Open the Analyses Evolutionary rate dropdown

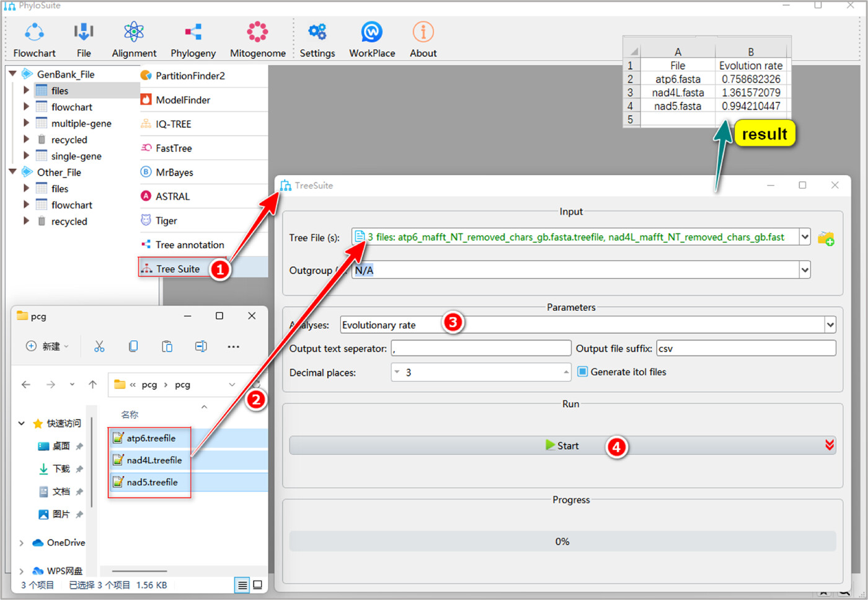(x=830, y=325)
